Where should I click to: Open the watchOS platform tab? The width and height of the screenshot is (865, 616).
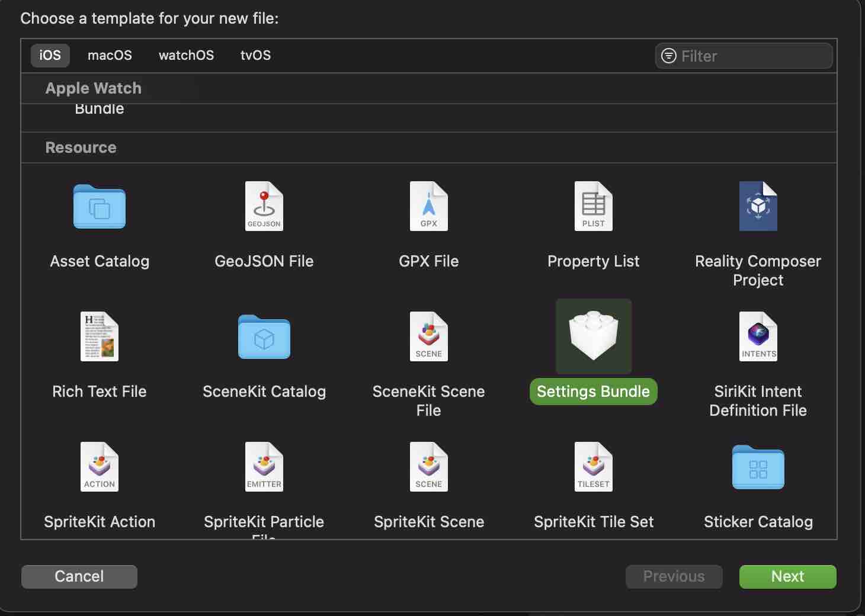[186, 55]
